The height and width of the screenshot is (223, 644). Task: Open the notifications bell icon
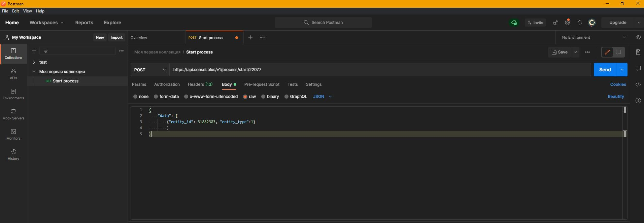point(580,23)
